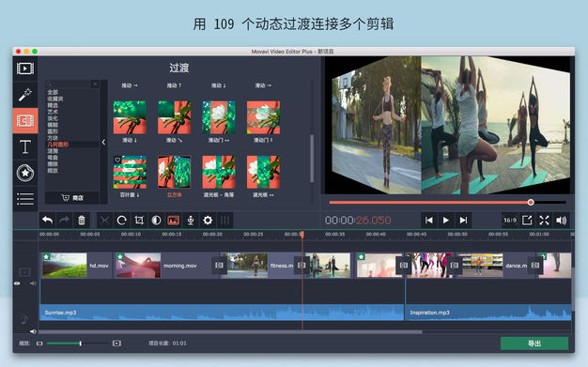Rotate the clip with rotate icon
Screen dimensions: 588x367
pyautogui.click(x=121, y=221)
